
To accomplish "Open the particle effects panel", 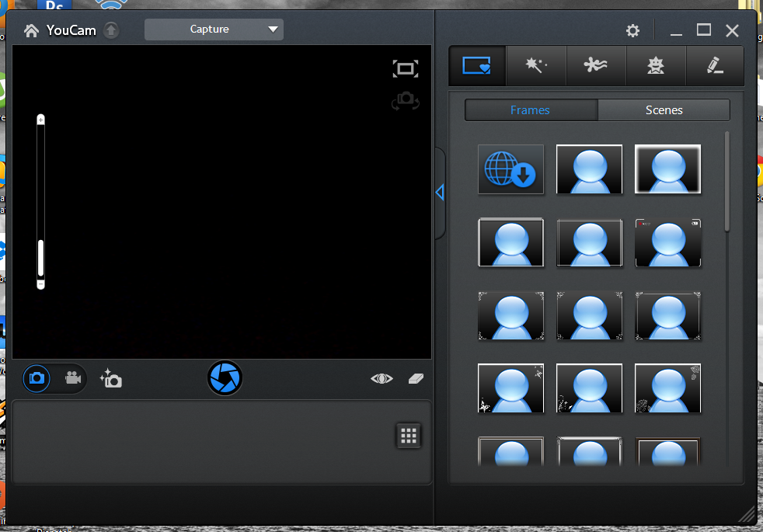I will (x=596, y=65).
